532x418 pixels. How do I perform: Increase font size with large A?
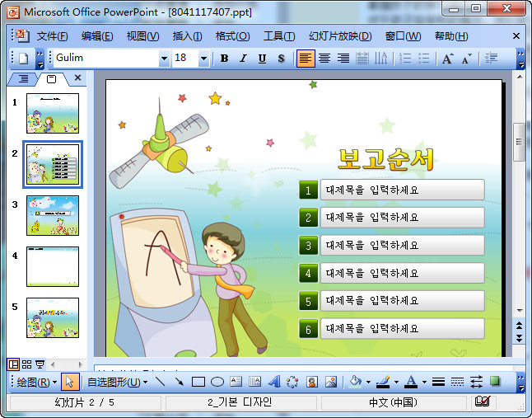click(x=447, y=59)
